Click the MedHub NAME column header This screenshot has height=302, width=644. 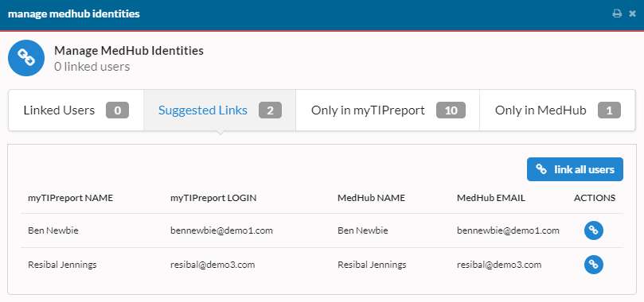pyautogui.click(x=371, y=199)
